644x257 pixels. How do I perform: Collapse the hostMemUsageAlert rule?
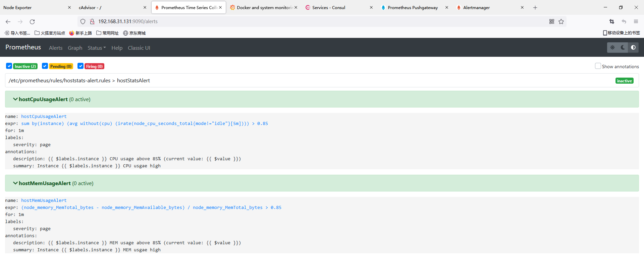(322, 183)
